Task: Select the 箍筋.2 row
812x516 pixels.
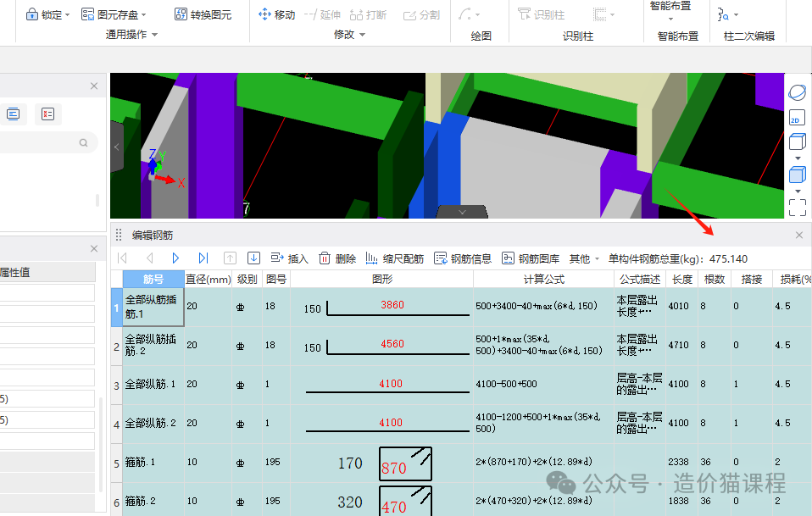Action: (153, 501)
